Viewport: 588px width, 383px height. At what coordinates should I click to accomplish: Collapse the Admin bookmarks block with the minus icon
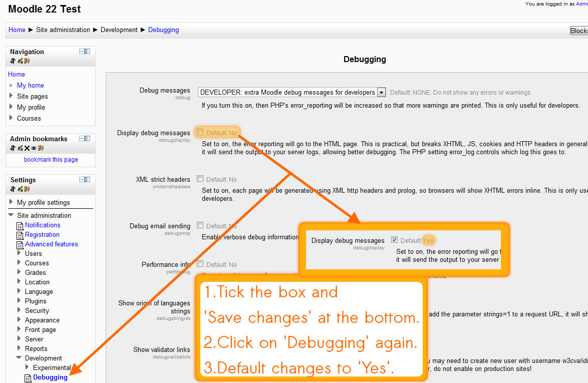click(81, 138)
